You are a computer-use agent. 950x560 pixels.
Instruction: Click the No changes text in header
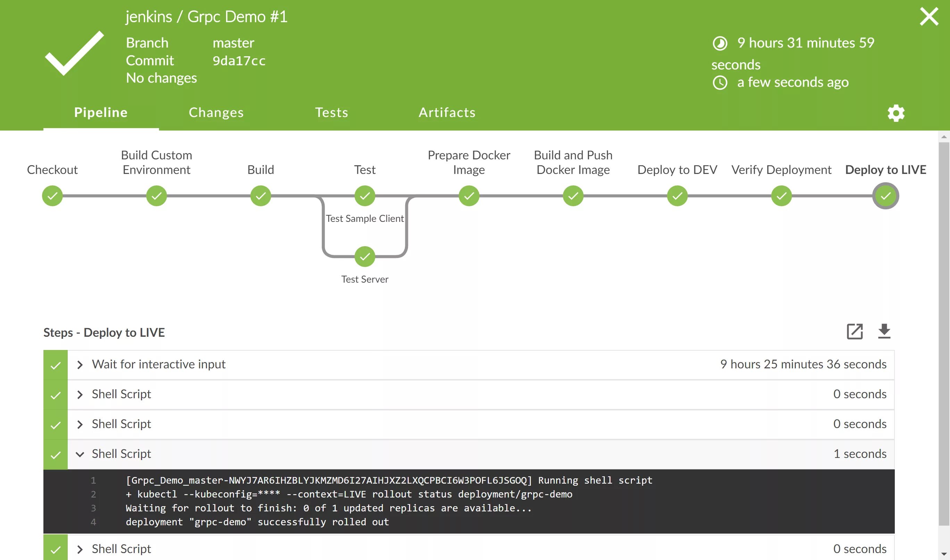tap(161, 78)
